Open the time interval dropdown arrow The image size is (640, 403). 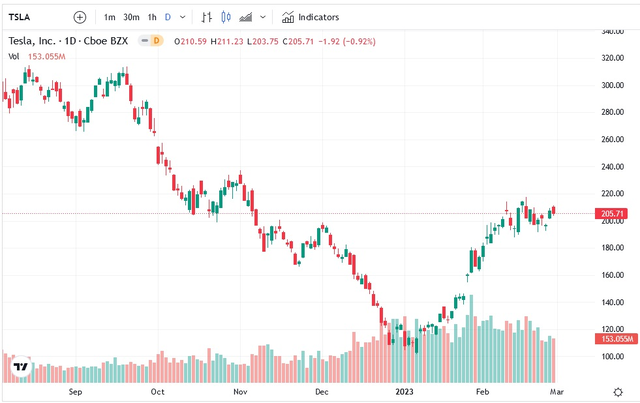[x=182, y=17]
